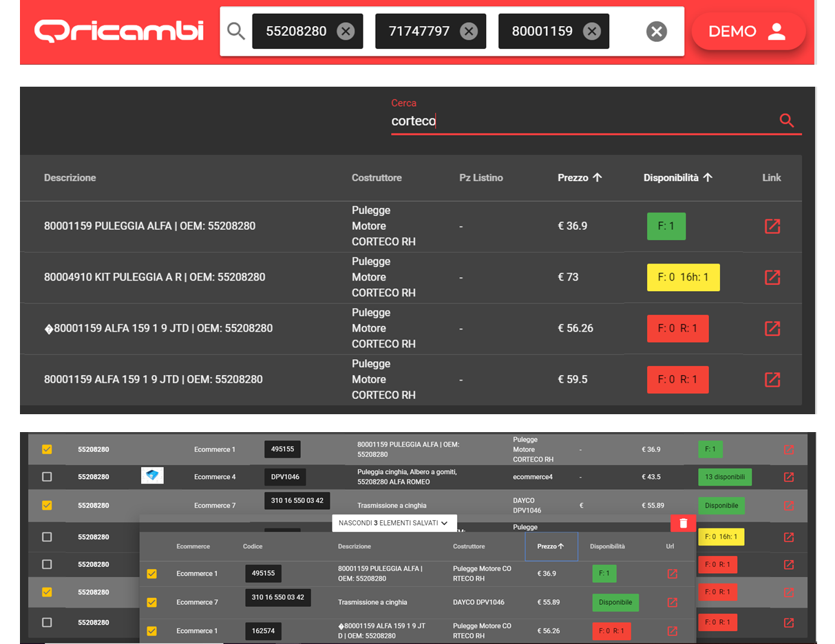835x644 pixels.
Task: Open the link icon in the € 43.5 Ecommerce 4 row
Action: click(x=789, y=477)
